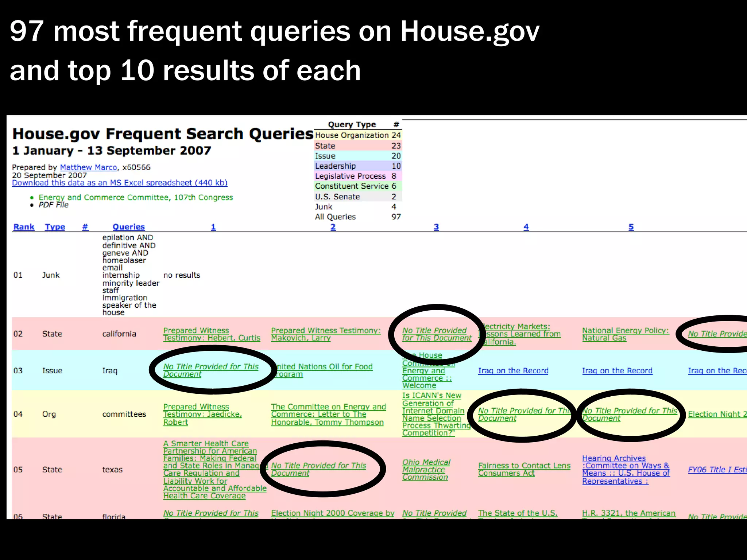Image resolution: width=747 pixels, height=560 pixels.
Task: Click the 'Org' type cell in row 04
Action: pyautogui.click(x=49, y=414)
